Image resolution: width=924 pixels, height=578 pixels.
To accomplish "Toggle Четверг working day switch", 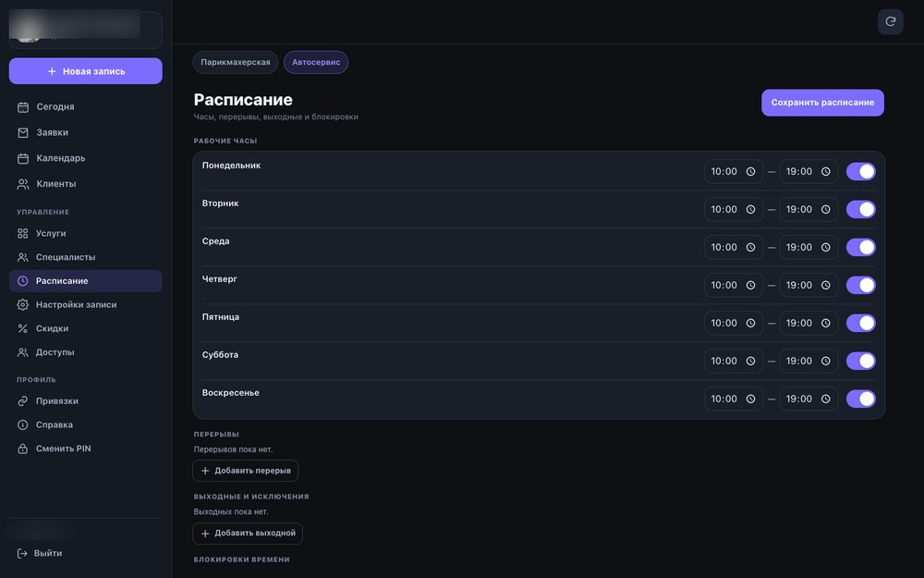I will (x=861, y=285).
